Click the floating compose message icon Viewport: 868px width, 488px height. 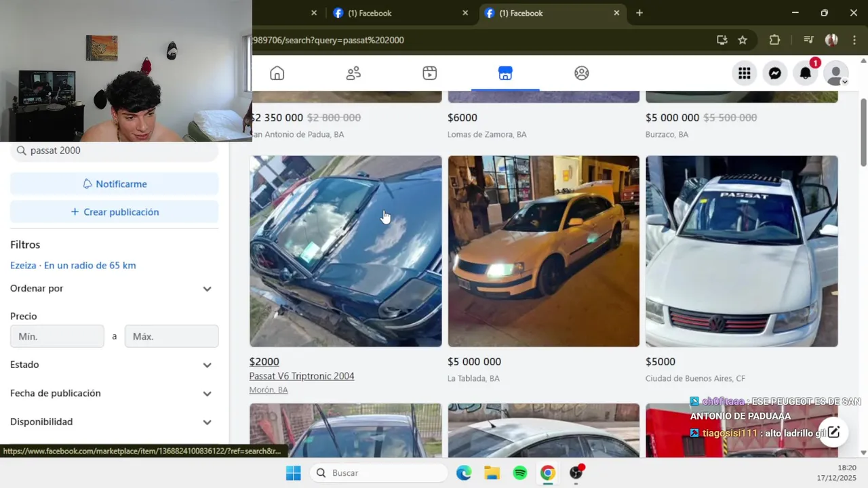click(833, 432)
